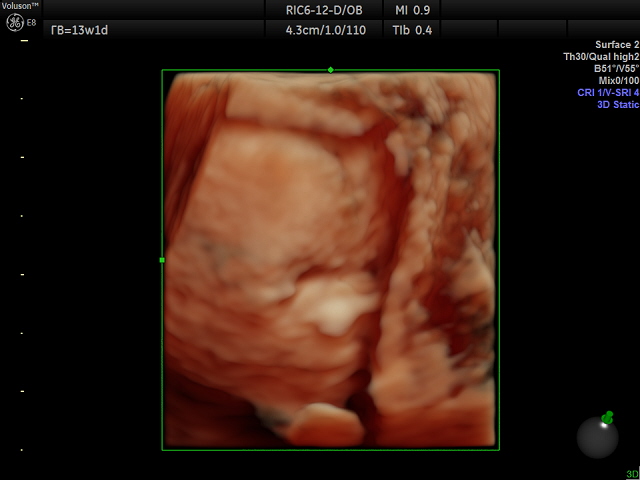Click the light source sphere icon
The width and height of the screenshot is (640, 480).
[x=597, y=438]
